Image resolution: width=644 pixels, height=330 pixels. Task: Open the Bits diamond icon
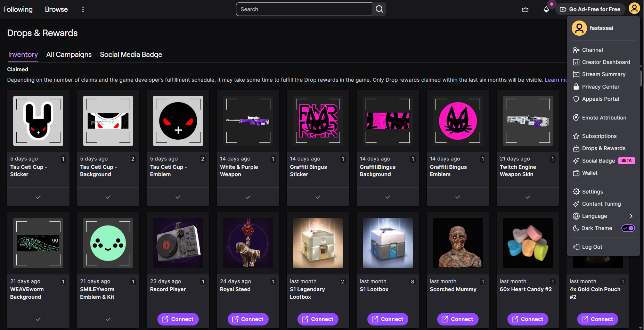point(546,9)
